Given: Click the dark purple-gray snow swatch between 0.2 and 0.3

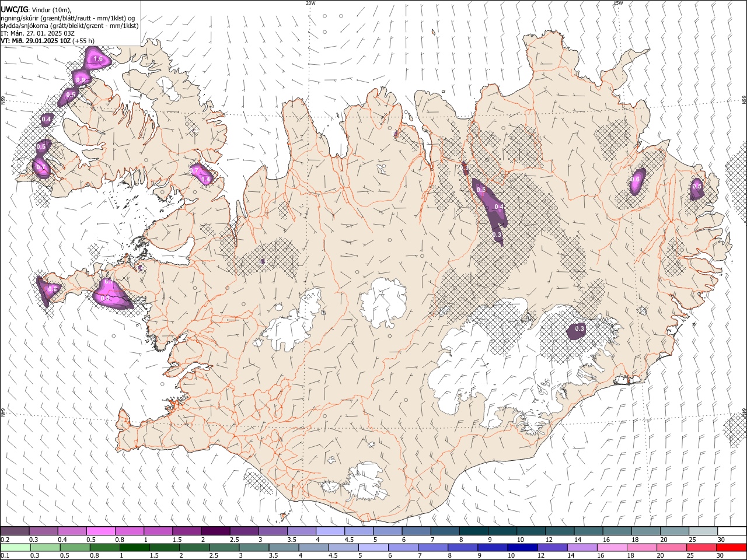Looking at the screenshot, I should click(x=15, y=531).
